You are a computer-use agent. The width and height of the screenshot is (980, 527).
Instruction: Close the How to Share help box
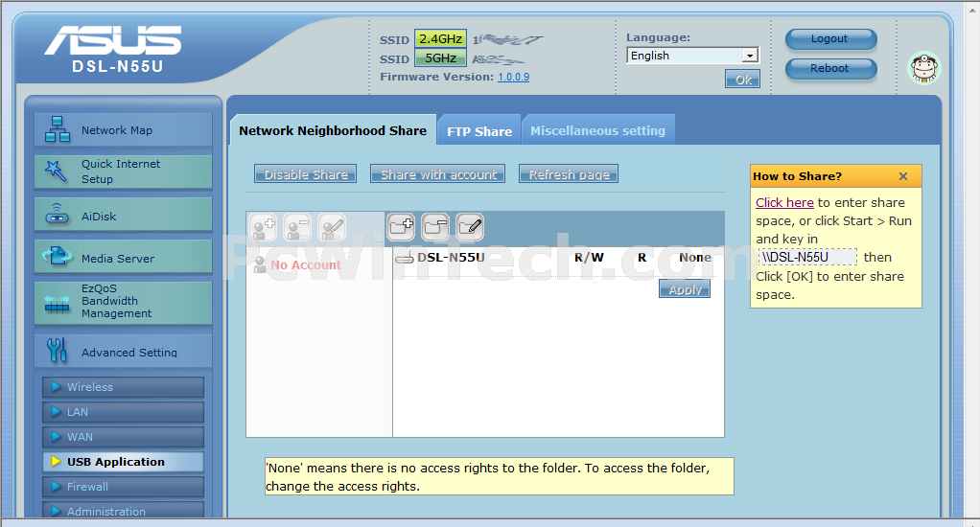tap(903, 176)
